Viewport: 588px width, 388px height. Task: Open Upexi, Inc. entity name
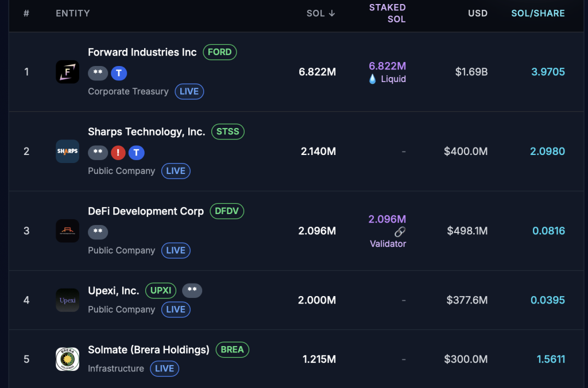coord(114,290)
